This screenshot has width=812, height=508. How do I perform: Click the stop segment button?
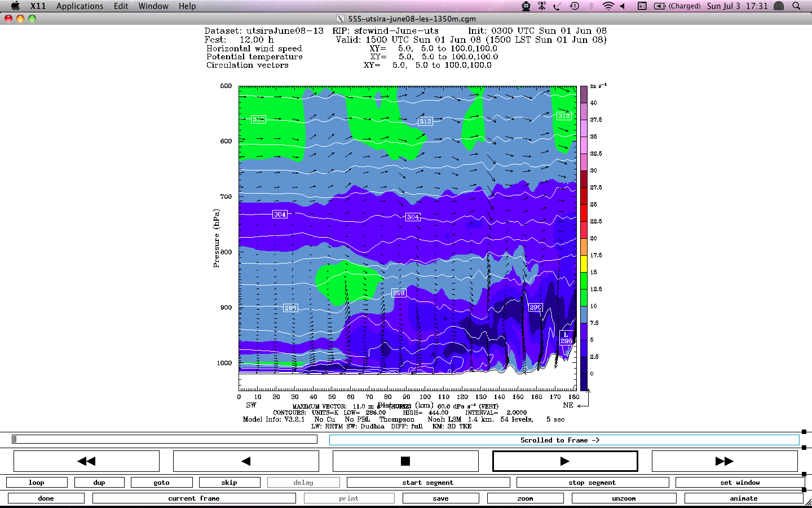tap(592, 483)
